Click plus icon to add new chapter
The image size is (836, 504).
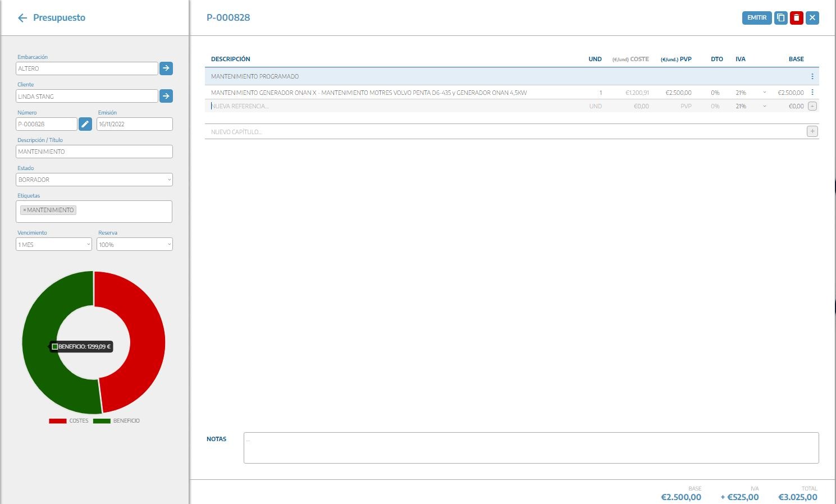pos(812,131)
